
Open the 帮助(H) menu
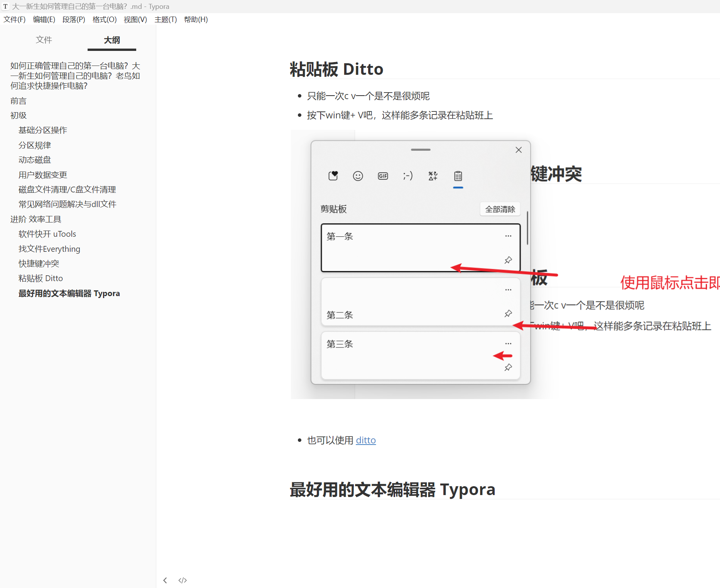point(196,19)
